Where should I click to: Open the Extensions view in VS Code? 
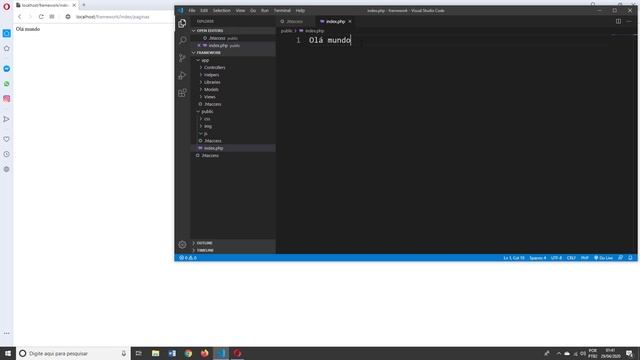182,93
